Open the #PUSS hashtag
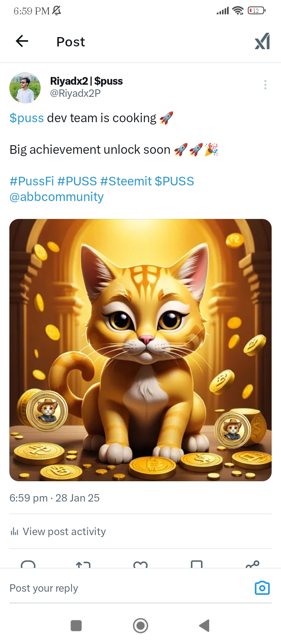281x644 pixels. [77, 181]
